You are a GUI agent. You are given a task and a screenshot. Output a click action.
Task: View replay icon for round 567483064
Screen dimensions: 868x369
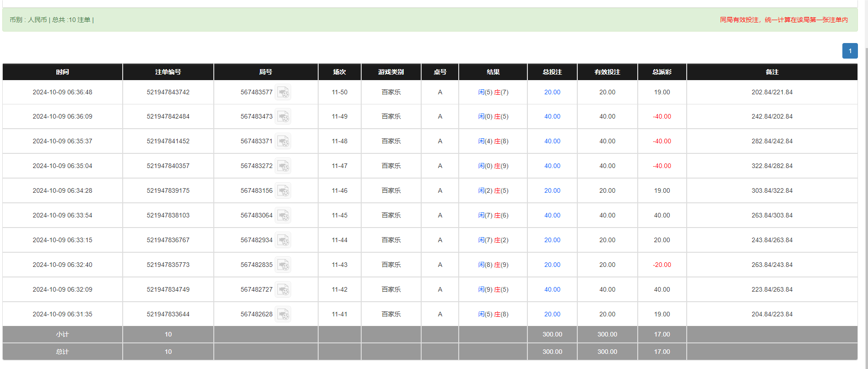[x=283, y=216]
